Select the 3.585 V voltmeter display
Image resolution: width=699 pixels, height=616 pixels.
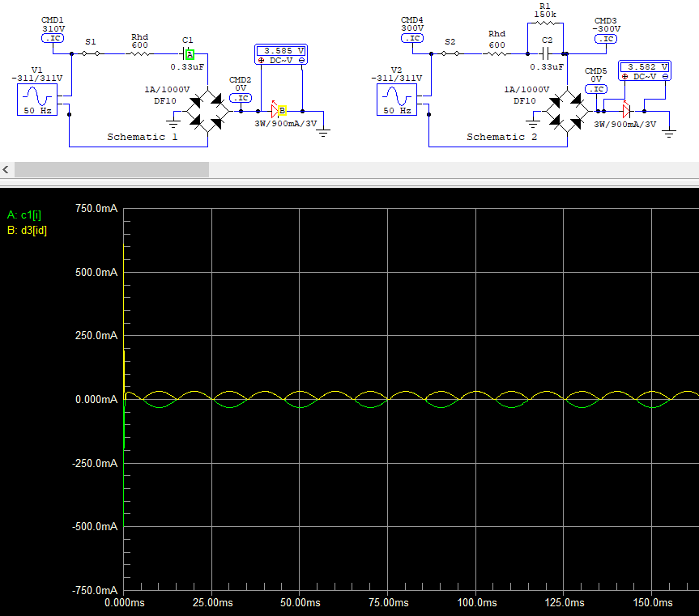[281, 55]
